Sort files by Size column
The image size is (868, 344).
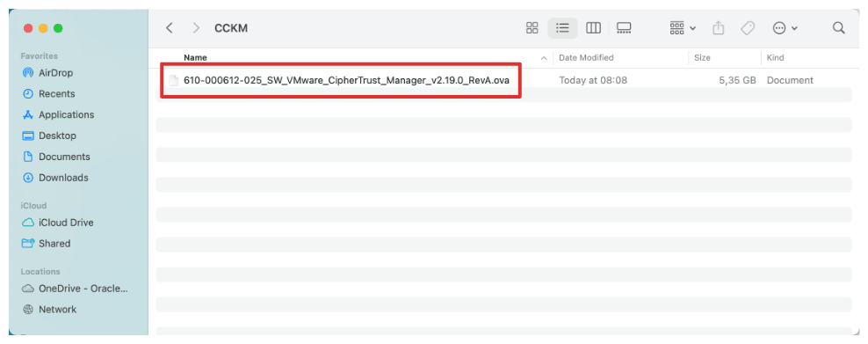702,57
